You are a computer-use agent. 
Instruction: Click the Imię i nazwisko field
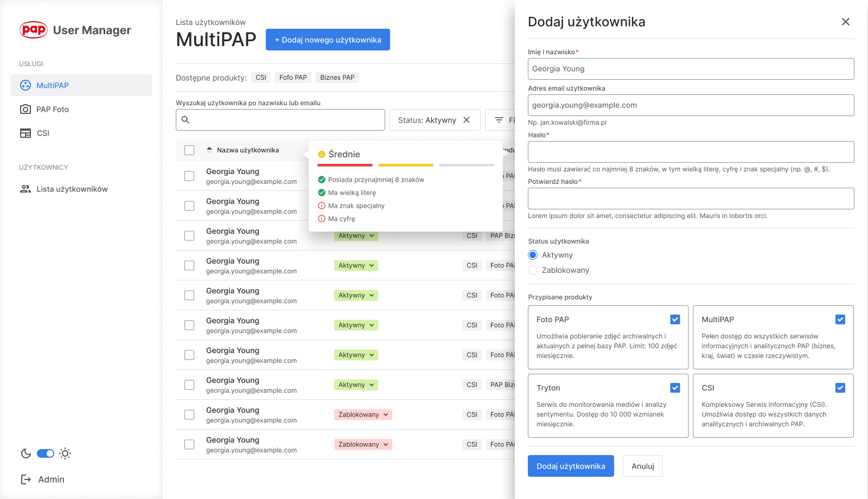tap(691, 69)
